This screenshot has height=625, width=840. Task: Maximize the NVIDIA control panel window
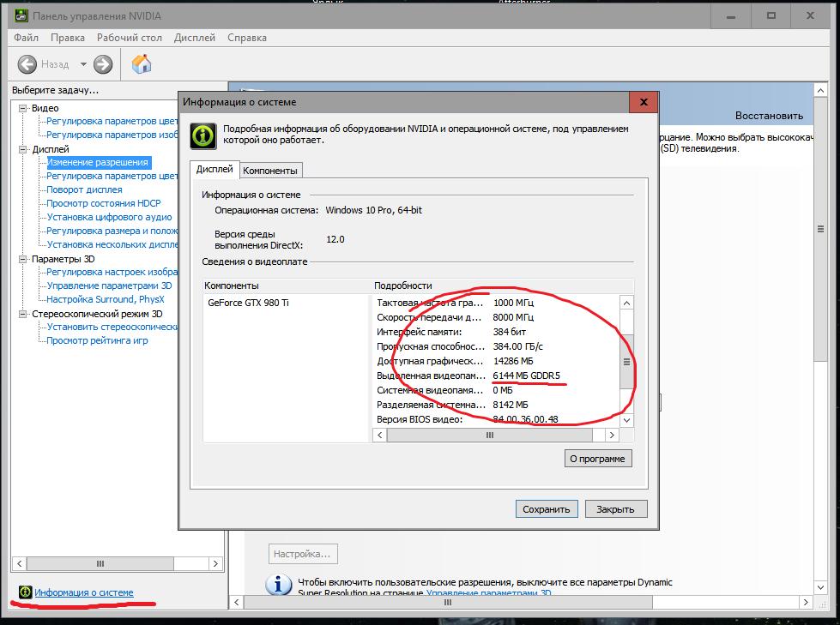tap(771, 16)
